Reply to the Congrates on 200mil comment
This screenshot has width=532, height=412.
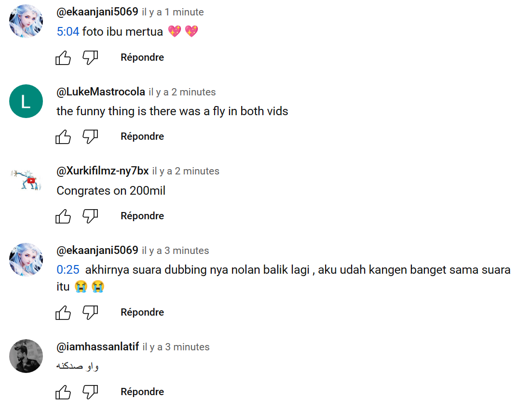[142, 216]
